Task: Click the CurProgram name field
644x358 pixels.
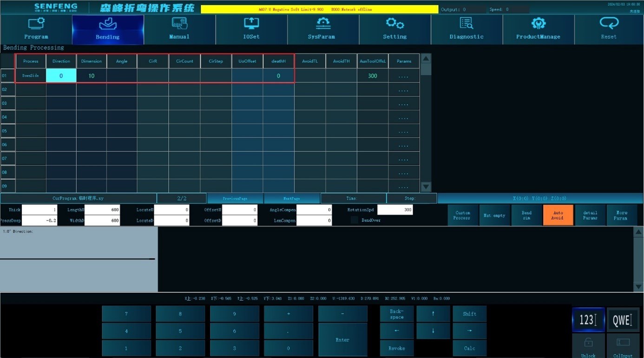Action: 78,198
